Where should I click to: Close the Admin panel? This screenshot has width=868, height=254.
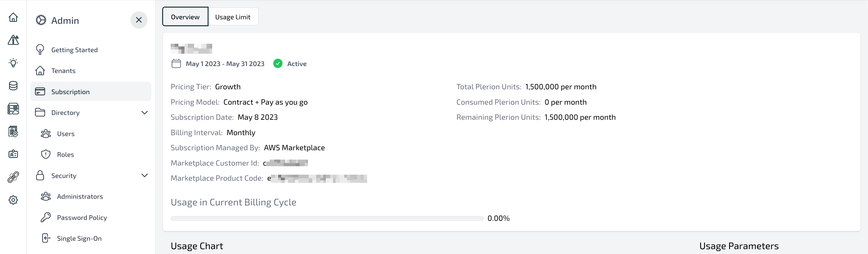(139, 20)
